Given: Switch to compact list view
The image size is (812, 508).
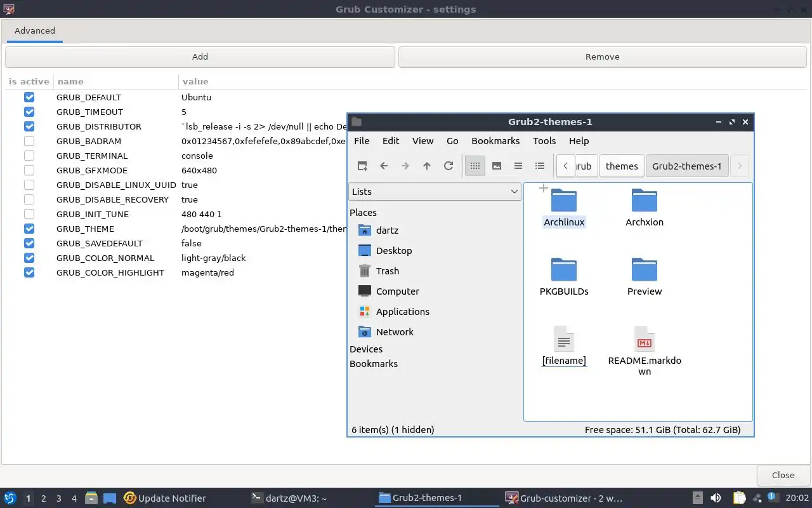Looking at the screenshot, I should 518,166.
